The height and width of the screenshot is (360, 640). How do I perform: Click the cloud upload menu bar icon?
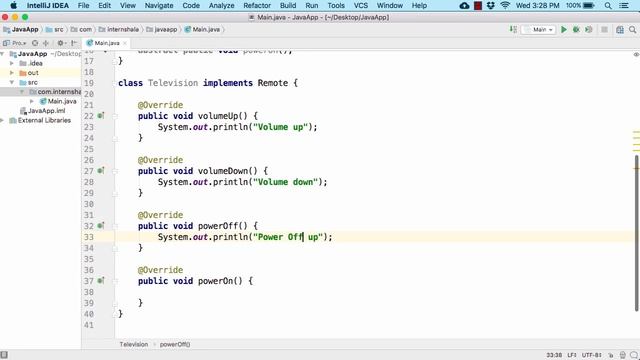coord(464,5)
